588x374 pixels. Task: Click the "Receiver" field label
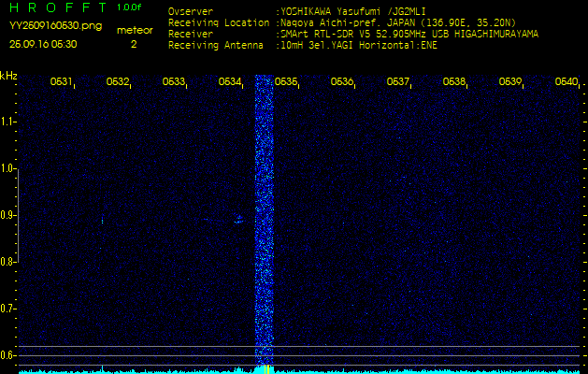pos(191,35)
